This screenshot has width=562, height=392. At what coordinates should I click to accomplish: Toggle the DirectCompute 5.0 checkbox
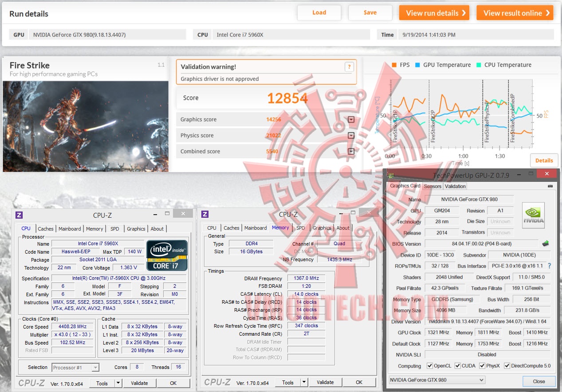click(507, 366)
